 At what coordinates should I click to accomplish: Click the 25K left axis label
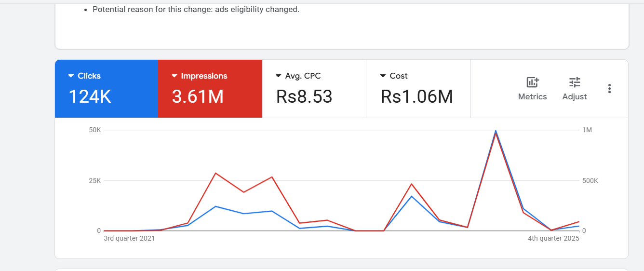(x=94, y=181)
